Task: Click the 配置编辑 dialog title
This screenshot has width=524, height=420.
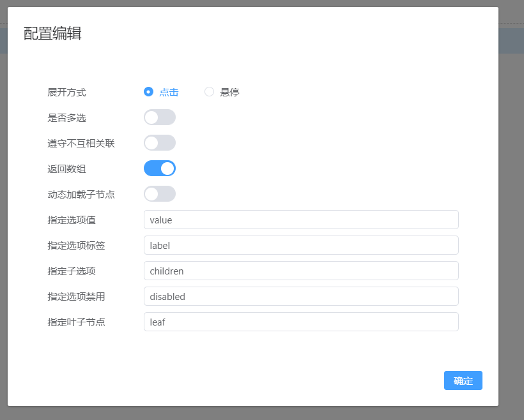Action: (x=52, y=33)
